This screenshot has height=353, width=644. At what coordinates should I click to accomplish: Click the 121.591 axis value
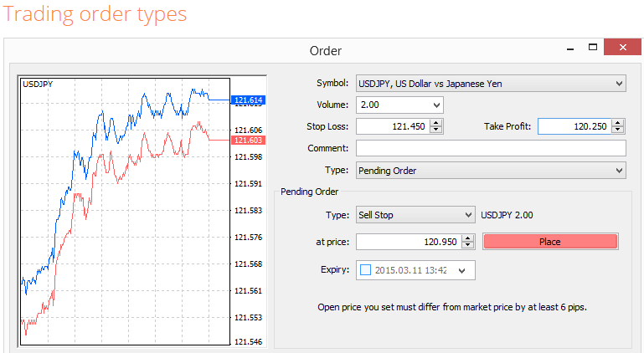click(x=248, y=183)
